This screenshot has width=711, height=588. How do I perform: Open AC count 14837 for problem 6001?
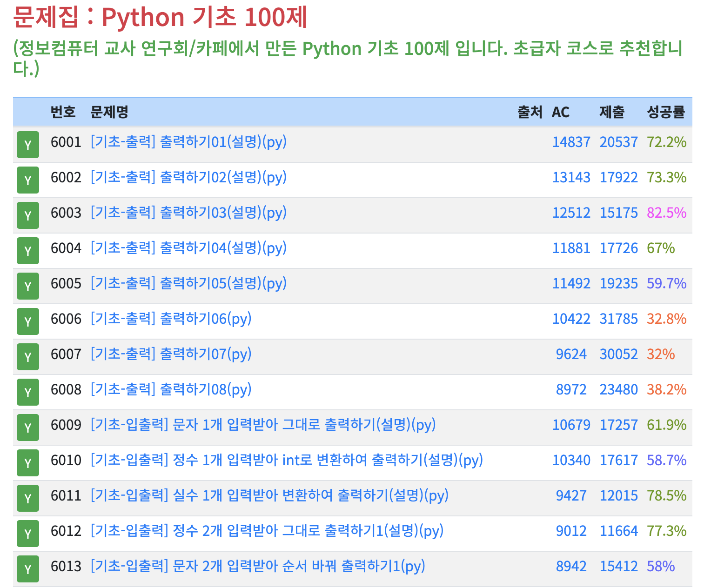pyautogui.click(x=571, y=142)
